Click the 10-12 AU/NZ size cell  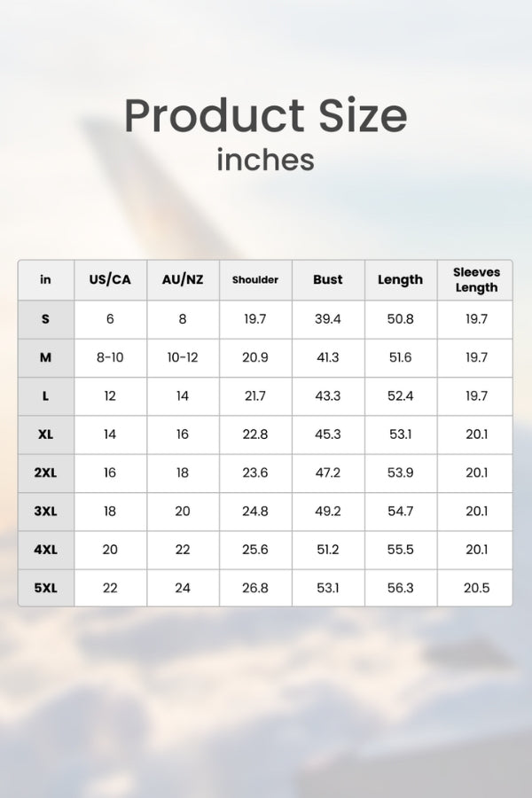point(183,357)
